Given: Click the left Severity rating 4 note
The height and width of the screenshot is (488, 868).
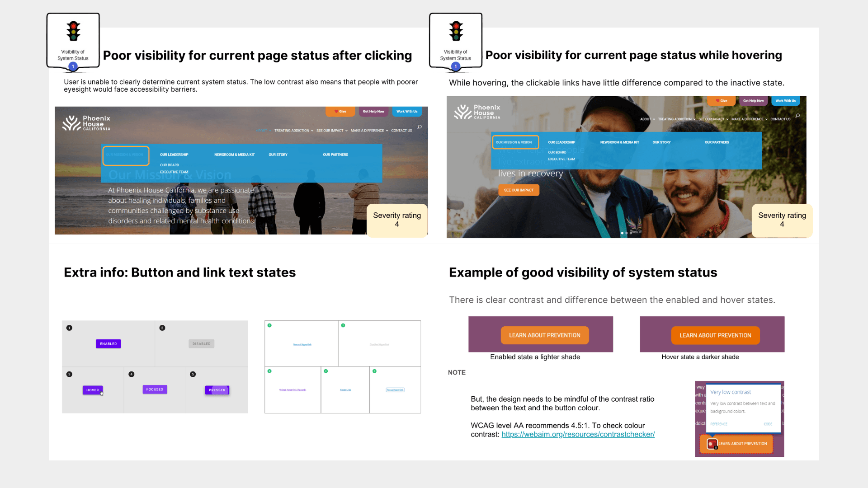Looking at the screenshot, I should point(396,220).
